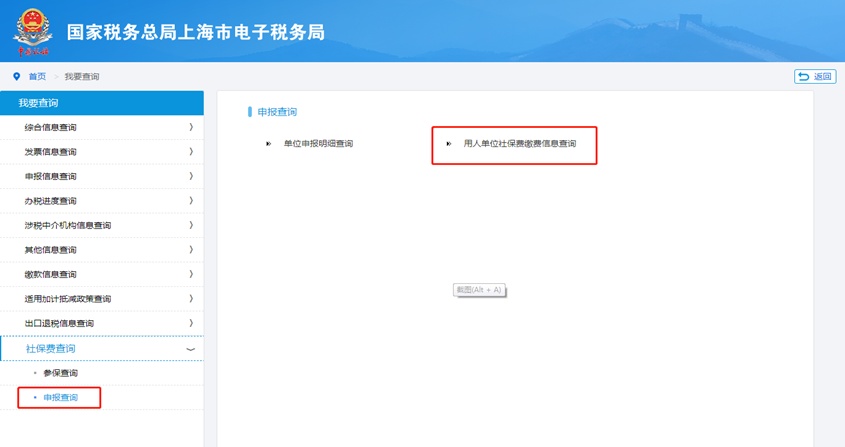Open 其他信息查询 menu item

click(x=102, y=250)
